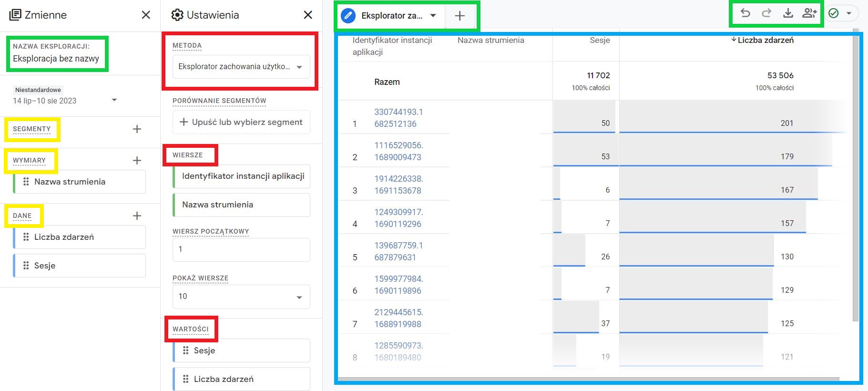Share exploration with users icon

pyautogui.click(x=809, y=13)
